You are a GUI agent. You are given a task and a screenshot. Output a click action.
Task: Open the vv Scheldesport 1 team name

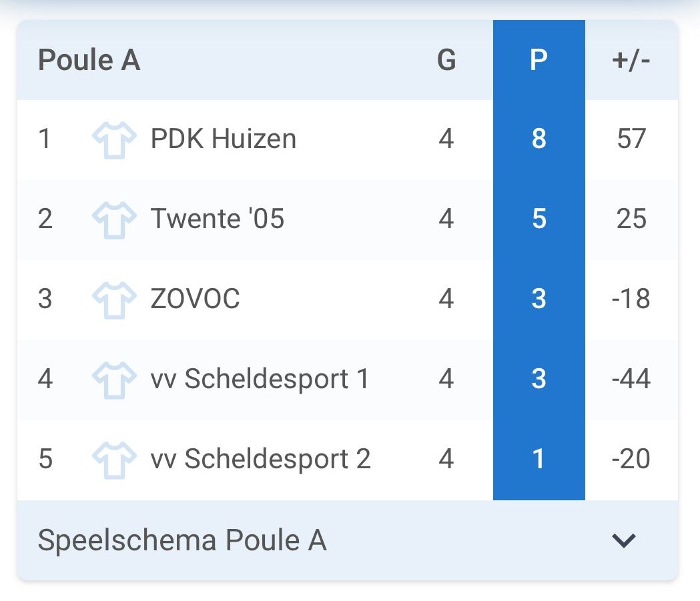[x=260, y=380]
